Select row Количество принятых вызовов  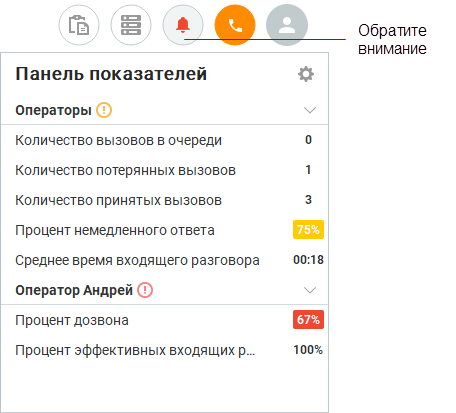[165, 200]
